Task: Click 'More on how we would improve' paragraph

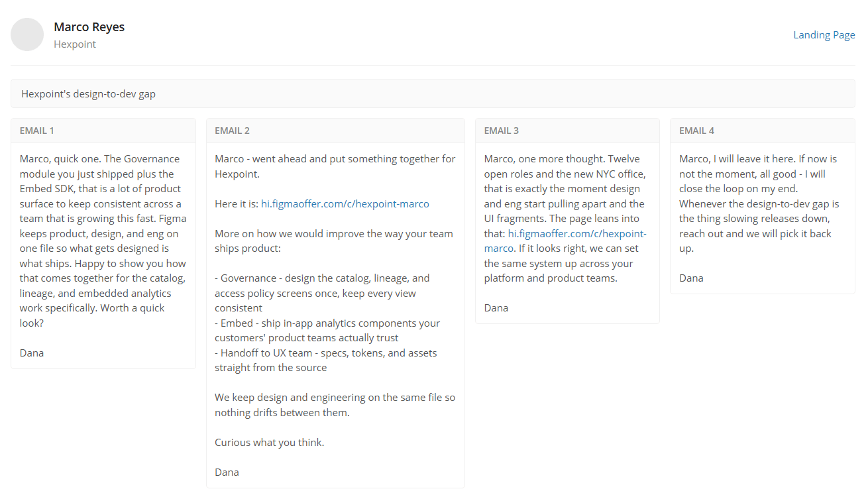Action: point(334,241)
